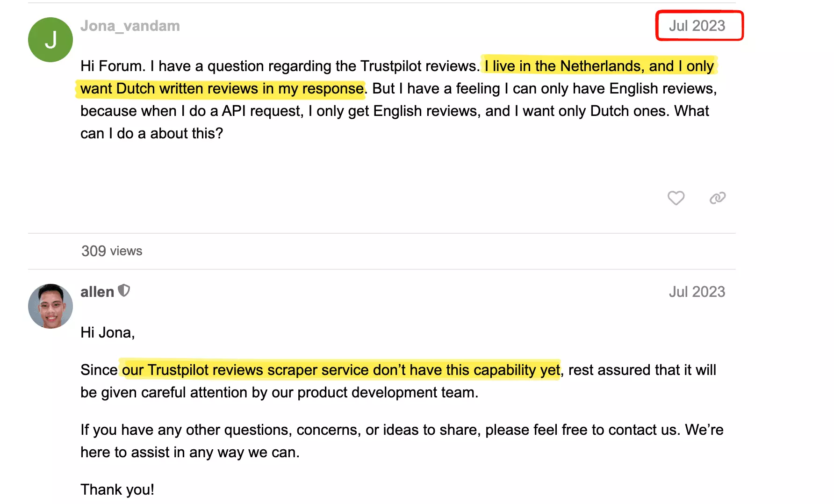Like Jona_vandam's post with the heart icon
This screenshot has height=504, width=834.
pyautogui.click(x=676, y=198)
